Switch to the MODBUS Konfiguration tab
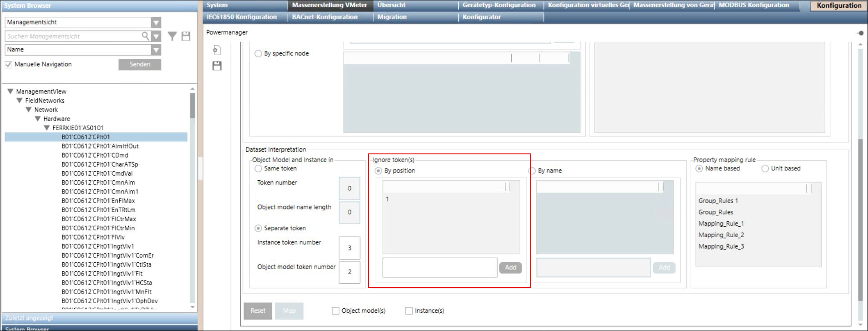 point(754,5)
